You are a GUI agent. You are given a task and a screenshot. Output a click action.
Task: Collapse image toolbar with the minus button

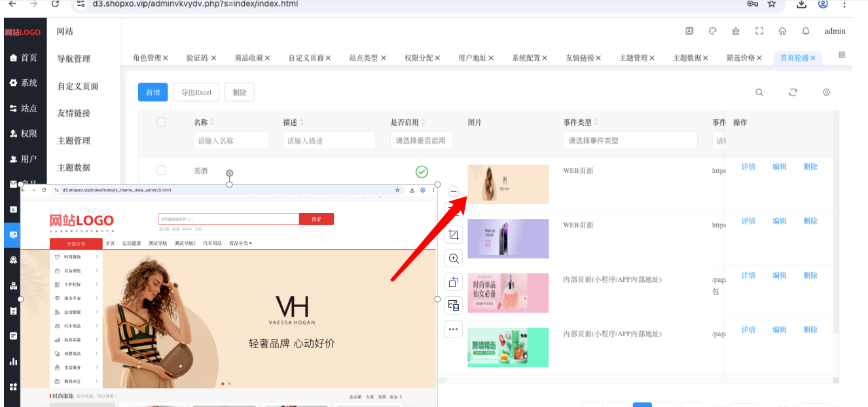[x=454, y=191]
